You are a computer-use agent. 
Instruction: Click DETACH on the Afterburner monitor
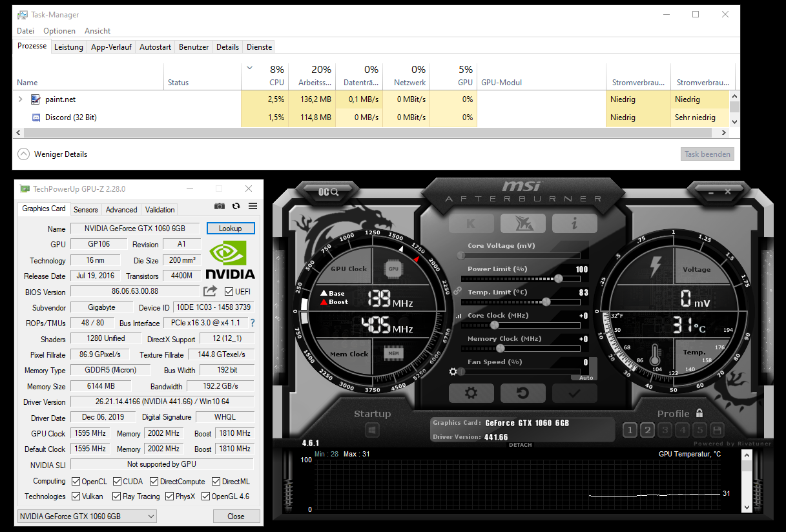click(x=521, y=445)
